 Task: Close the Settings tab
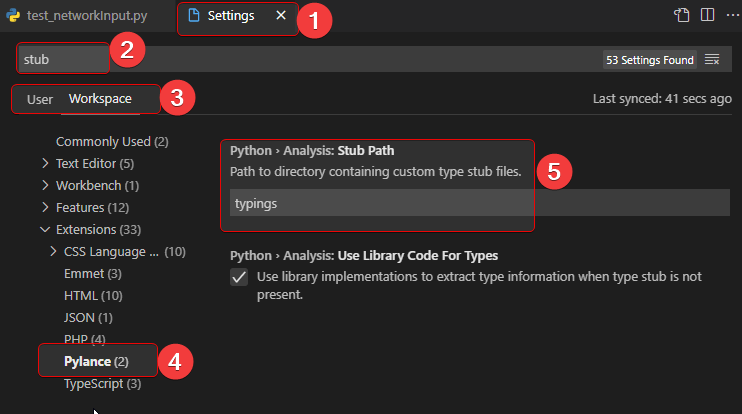(281, 16)
